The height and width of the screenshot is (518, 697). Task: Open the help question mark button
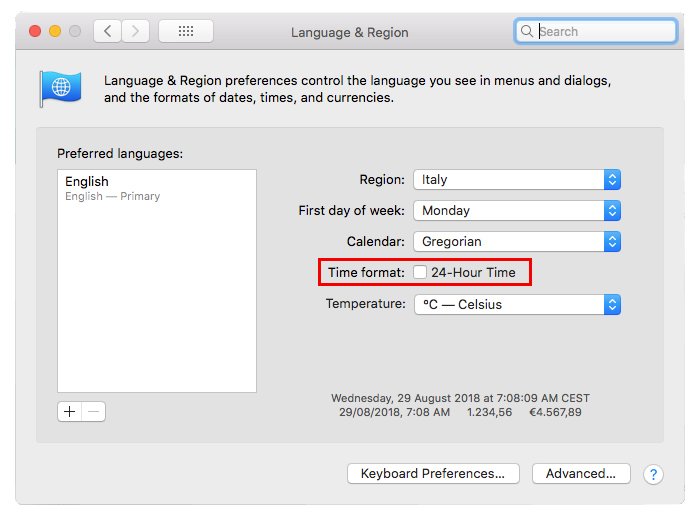coord(652,474)
